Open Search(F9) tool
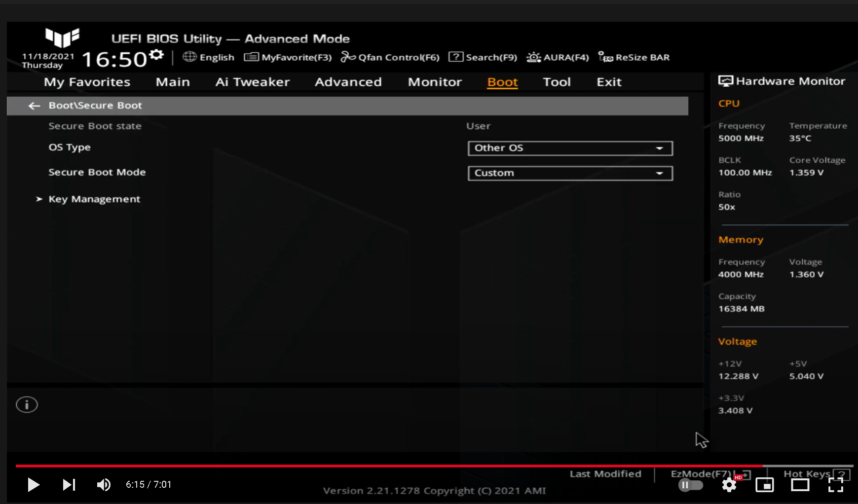This screenshot has width=858, height=504. coord(483,57)
